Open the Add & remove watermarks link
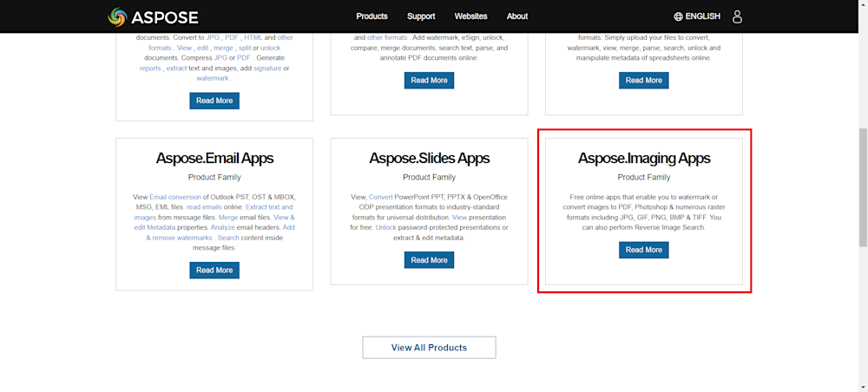The image size is (868, 392). pyautogui.click(x=220, y=232)
